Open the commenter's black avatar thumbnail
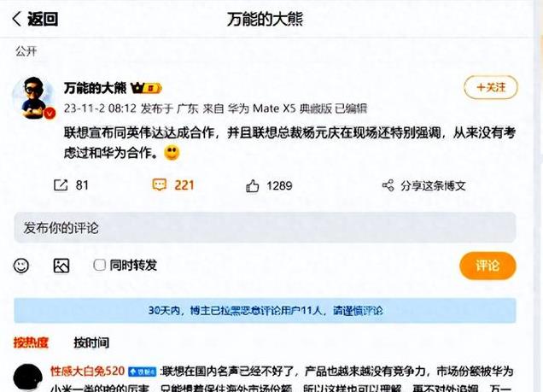 (28, 377)
